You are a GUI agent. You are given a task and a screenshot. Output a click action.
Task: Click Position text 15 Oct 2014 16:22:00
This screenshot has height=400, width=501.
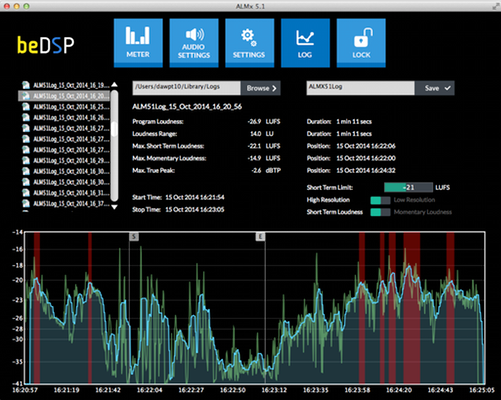[366, 158]
